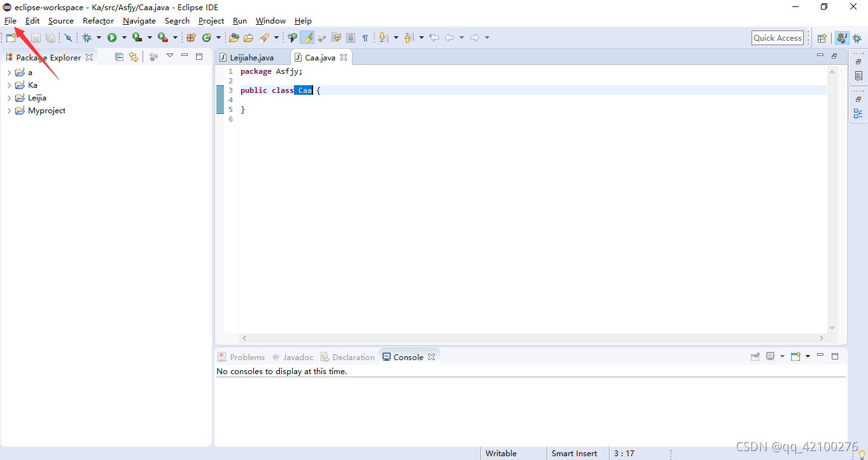
Task: Minimize the Package Explorer view
Action: coord(185,56)
